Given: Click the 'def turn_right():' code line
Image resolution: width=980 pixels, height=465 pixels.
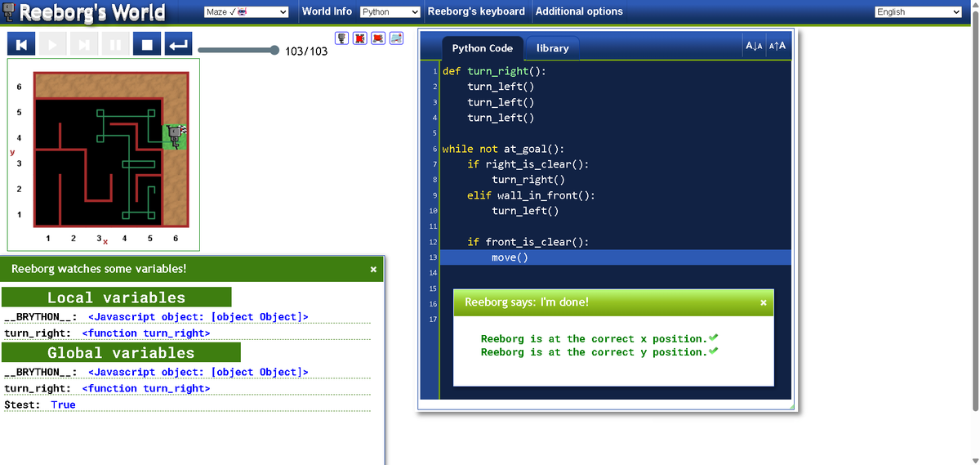Looking at the screenshot, I should click(x=494, y=71).
